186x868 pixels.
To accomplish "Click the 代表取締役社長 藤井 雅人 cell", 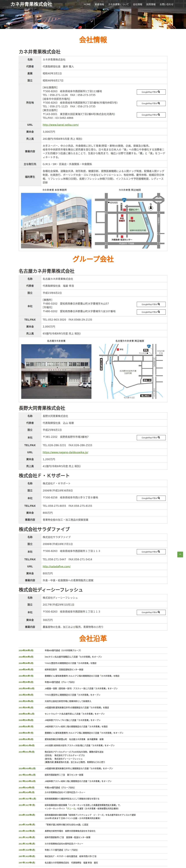I will point(104,66).
